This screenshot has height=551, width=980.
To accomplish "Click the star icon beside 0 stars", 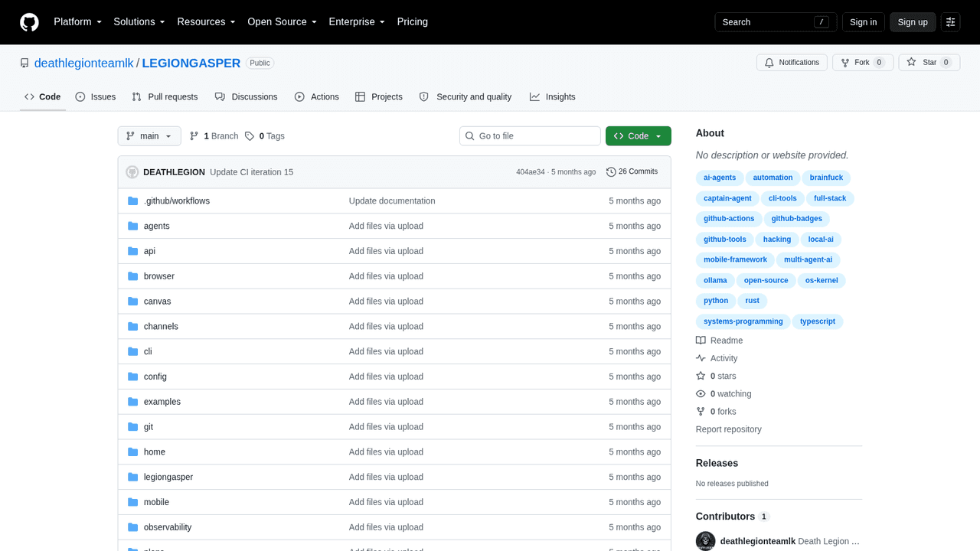I will [x=701, y=377].
